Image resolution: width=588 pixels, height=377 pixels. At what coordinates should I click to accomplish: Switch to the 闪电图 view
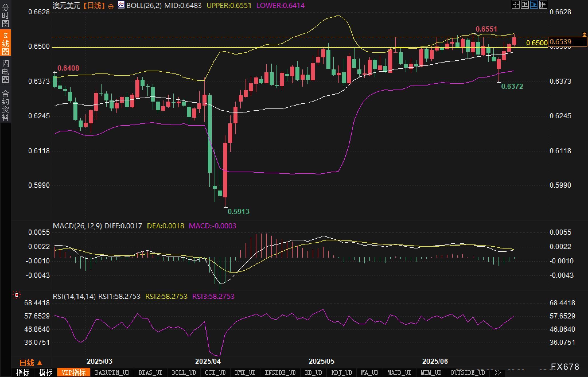coord(5,71)
